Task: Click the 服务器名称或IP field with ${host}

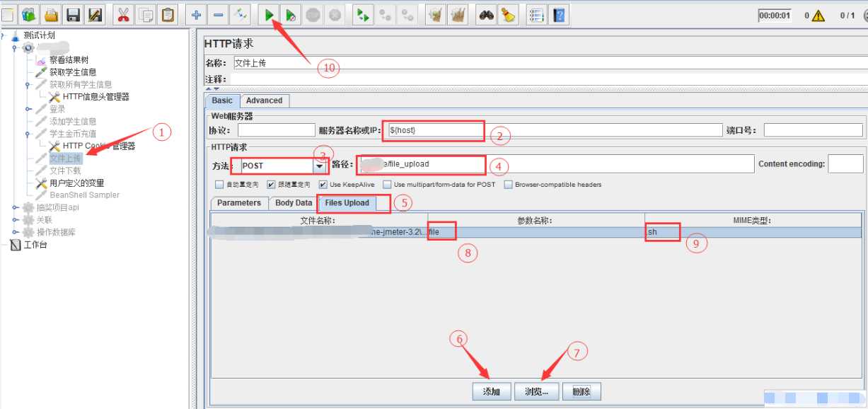Action: pyautogui.click(x=553, y=130)
